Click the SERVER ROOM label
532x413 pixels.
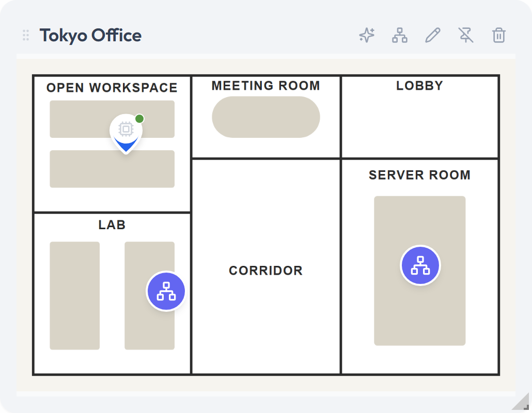tap(420, 175)
